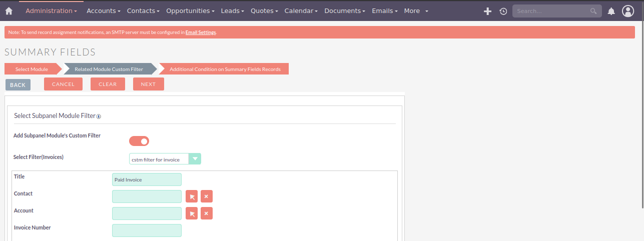Expand the Accounts menu

[104, 11]
